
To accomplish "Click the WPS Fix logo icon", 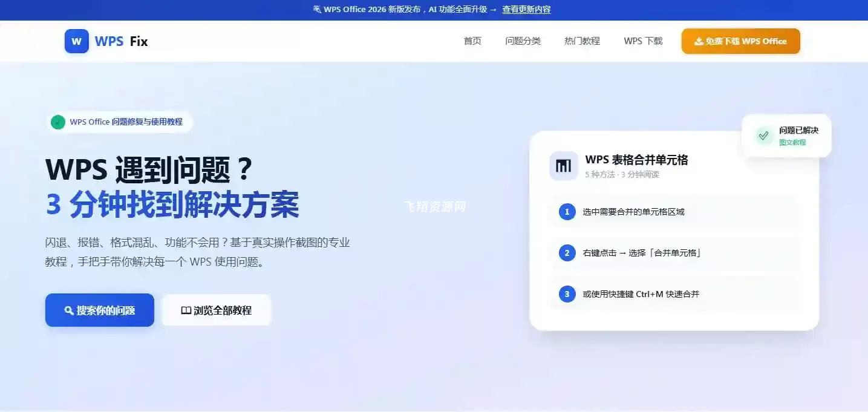I will click(76, 41).
